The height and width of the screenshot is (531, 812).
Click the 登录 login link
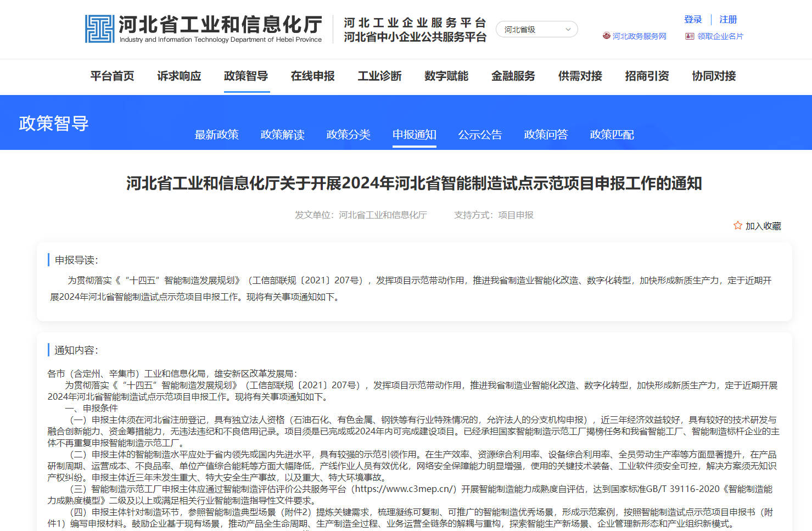click(693, 19)
